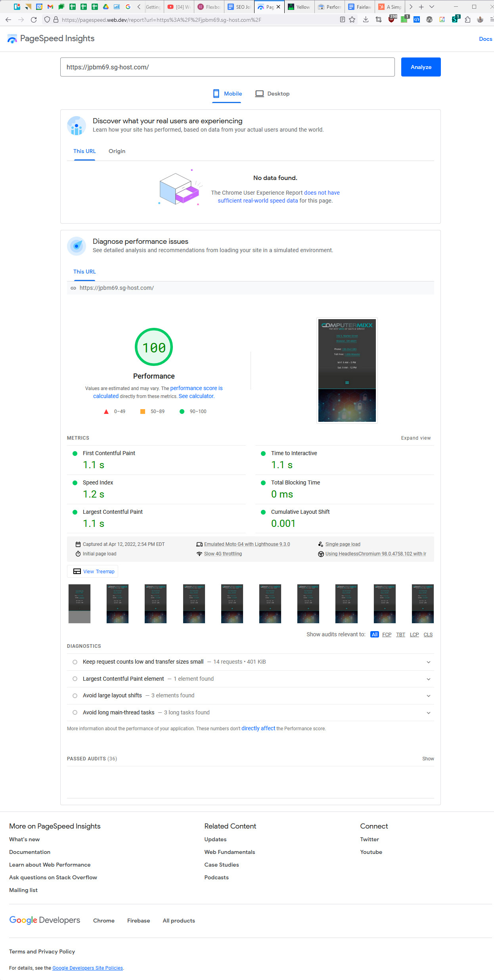Screen dimensions: 494x980
Task: Expand 'Keep request counts low' diagnostic
Action: [251, 662]
